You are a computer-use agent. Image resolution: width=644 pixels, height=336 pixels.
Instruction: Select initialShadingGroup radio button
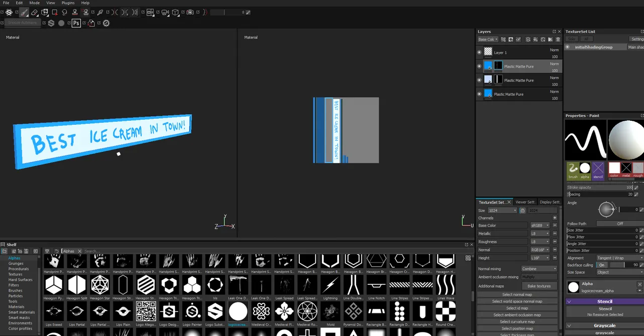568,47
